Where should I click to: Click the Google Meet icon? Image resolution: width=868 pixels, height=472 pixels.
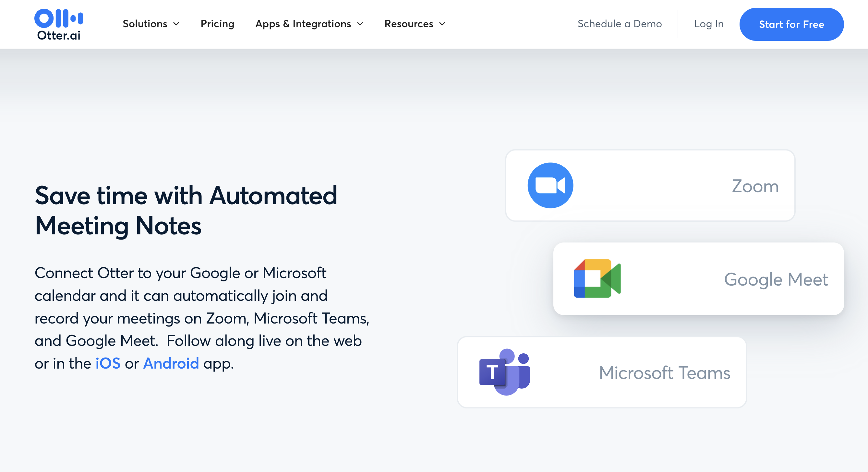(x=597, y=278)
